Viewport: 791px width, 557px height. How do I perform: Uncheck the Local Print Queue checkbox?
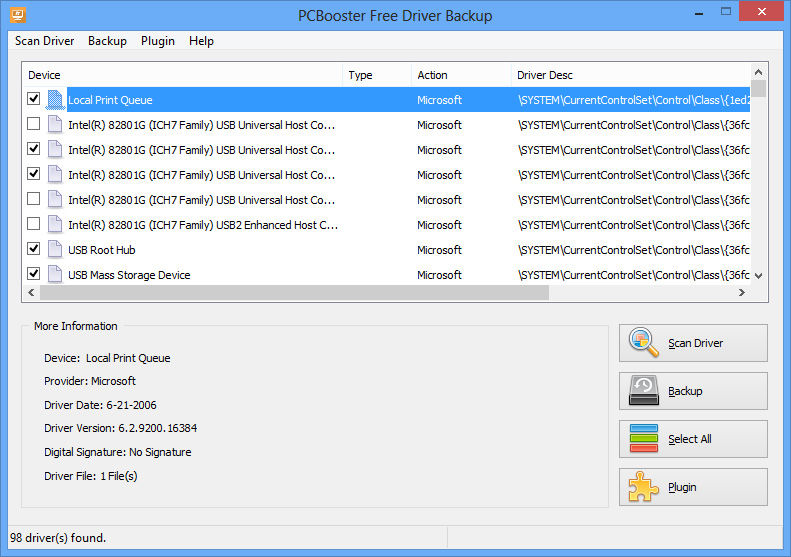[x=33, y=98]
